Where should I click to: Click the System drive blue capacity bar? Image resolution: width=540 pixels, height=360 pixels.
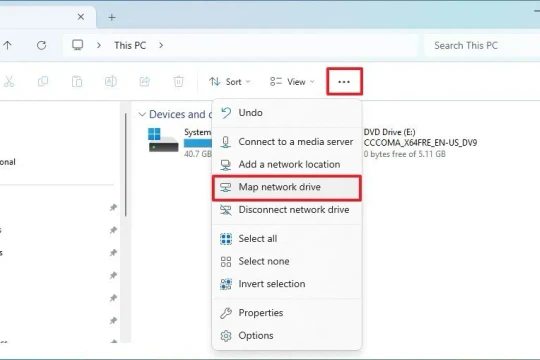click(x=198, y=143)
